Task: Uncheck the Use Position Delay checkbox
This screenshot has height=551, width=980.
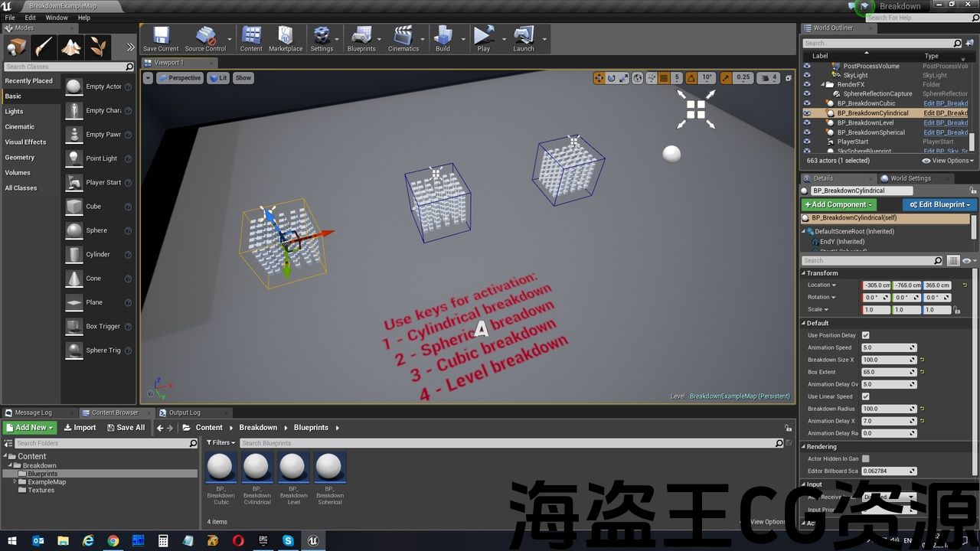Action: click(865, 335)
